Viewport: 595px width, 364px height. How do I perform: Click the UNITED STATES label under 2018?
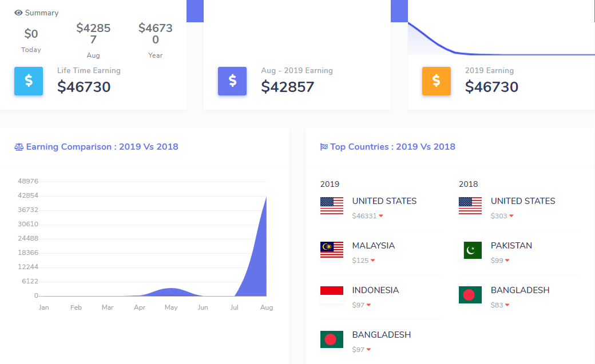523,201
